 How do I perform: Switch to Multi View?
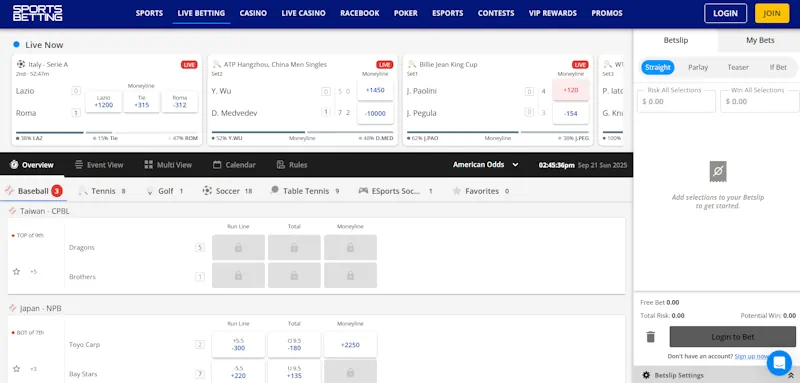[x=168, y=165]
